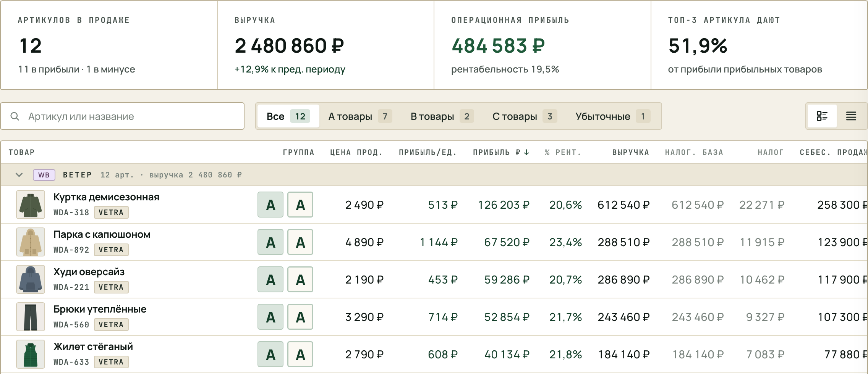Screen dimensions: 868x374
Task: Click the Операционная прибыль 484 583 ₽ card
Action: (542, 45)
